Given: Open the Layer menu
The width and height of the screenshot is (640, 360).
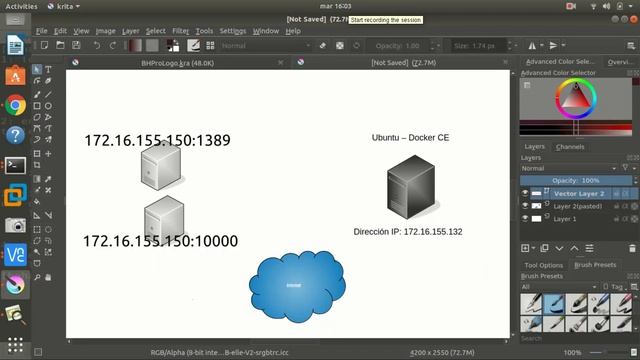Looking at the screenshot, I should coord(131,31).
